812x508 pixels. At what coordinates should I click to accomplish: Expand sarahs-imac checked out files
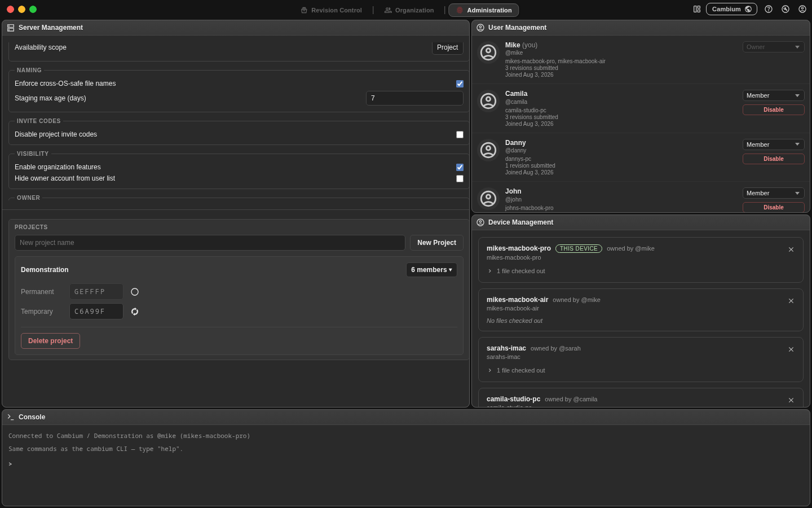[x=489, y=370]
